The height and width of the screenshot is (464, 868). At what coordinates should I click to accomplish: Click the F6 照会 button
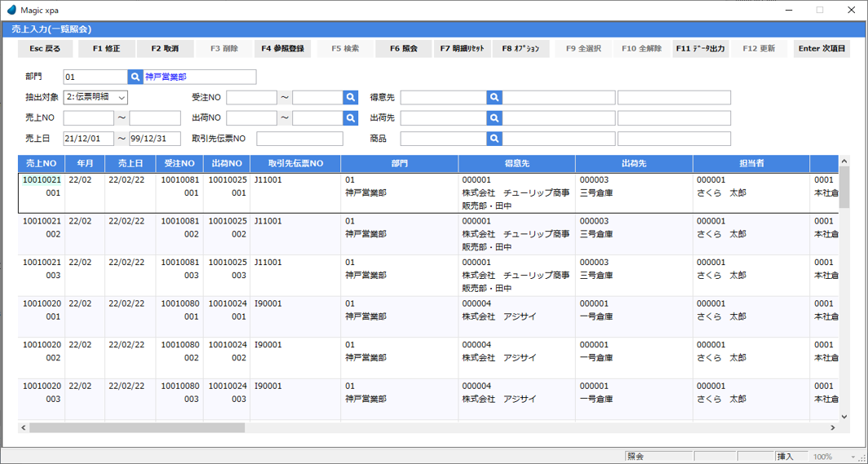(403, 49)
